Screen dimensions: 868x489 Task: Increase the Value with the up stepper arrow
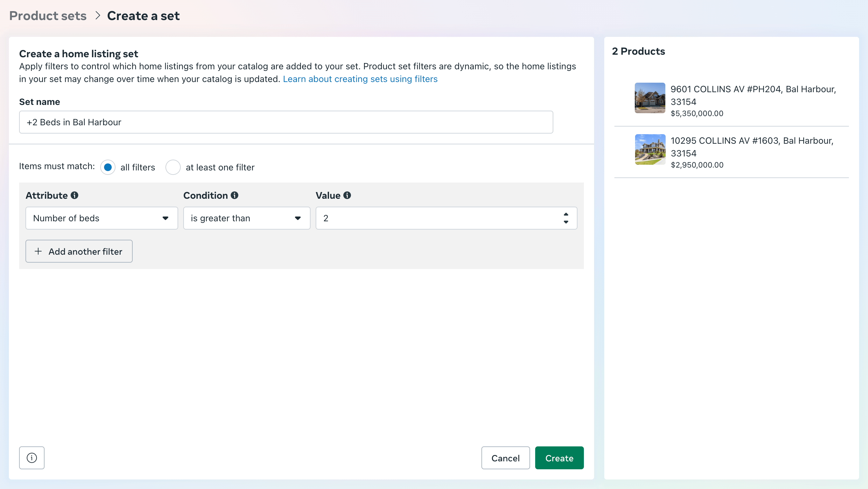pyautogui.click(x=566, y=215)
